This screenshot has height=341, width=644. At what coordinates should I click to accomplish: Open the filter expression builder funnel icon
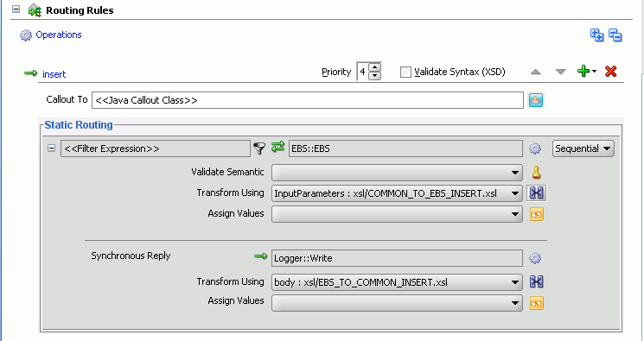pos(259,148)
